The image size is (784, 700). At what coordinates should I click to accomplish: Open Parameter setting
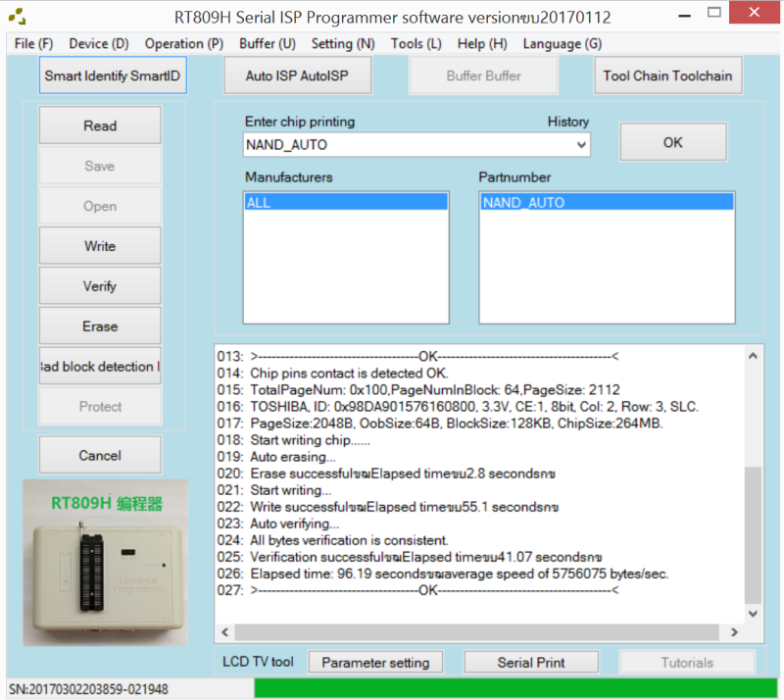point(374,662)
